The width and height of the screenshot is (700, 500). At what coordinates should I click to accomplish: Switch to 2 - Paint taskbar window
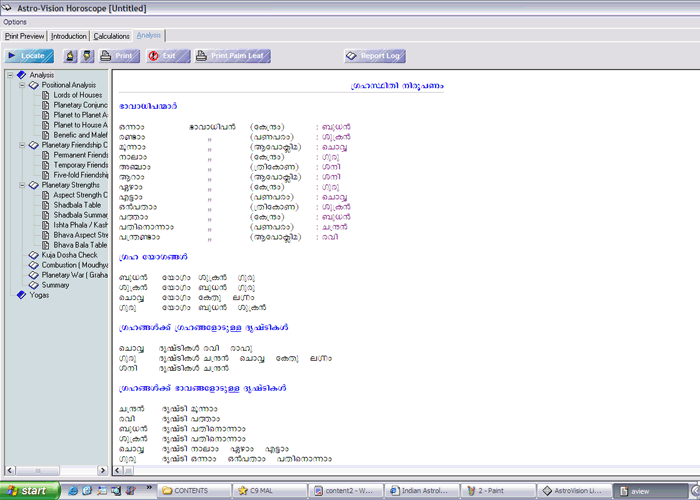point(498,491)
